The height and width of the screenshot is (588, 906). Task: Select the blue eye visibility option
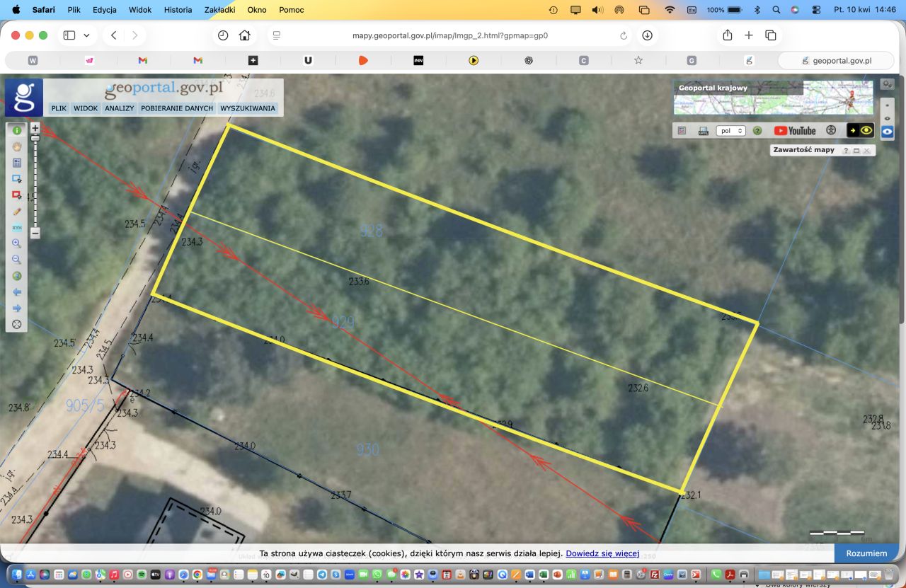[887, 132]
